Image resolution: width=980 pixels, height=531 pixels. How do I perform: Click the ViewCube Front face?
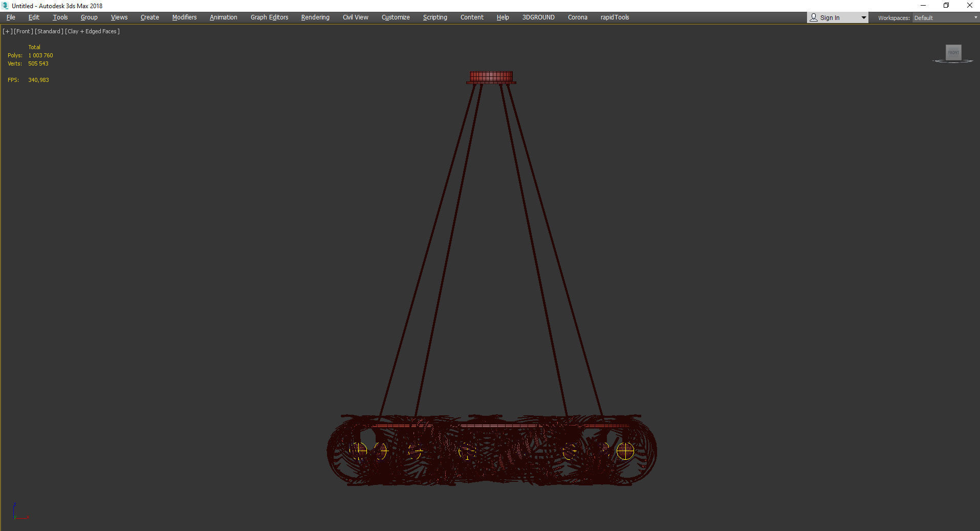(x=953, y=52)
